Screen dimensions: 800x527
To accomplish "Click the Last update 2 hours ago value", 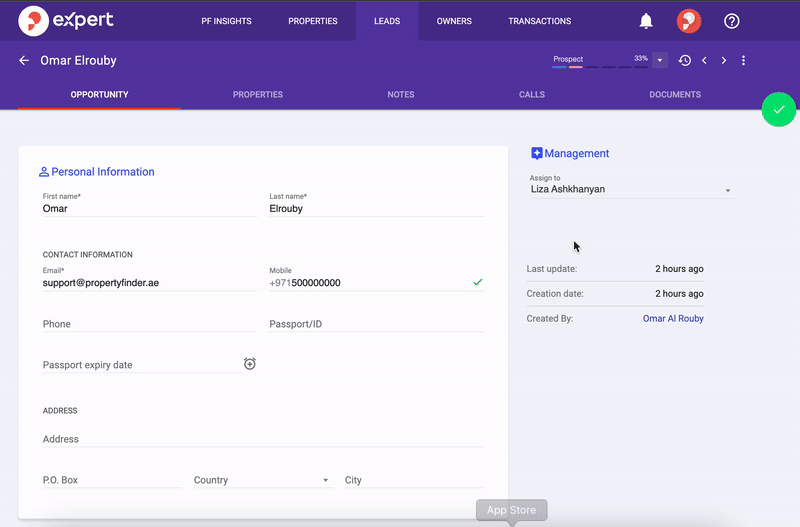I will tap(679, 269).
